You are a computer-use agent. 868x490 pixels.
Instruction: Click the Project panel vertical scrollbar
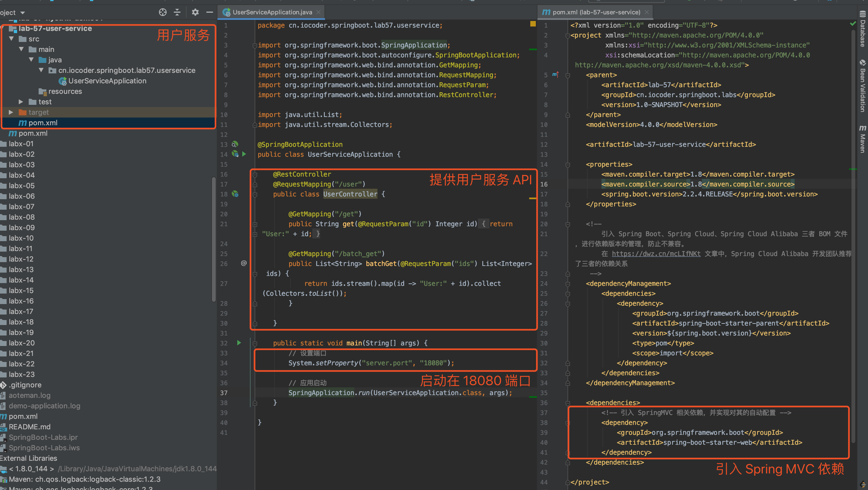(x=214, y=239)
